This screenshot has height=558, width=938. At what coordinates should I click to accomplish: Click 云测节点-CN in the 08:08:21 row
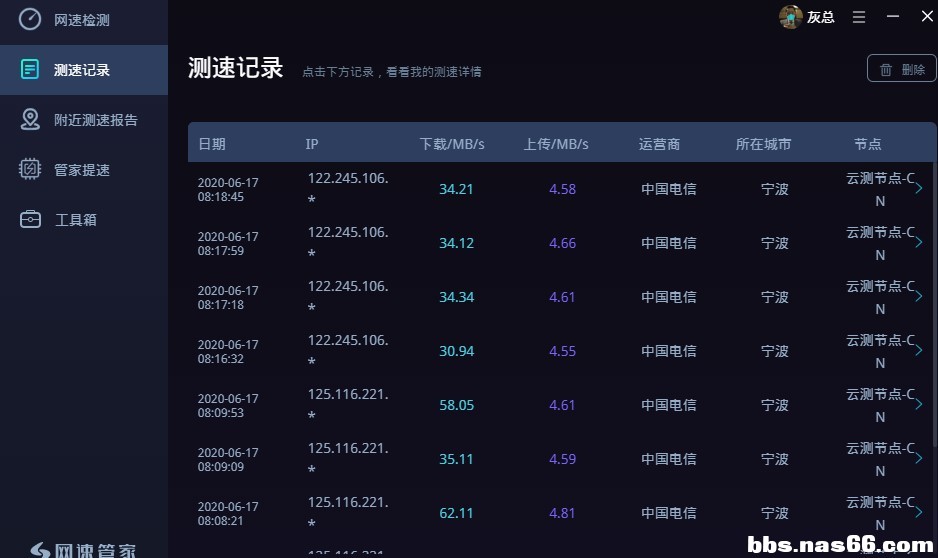(880, 513)
